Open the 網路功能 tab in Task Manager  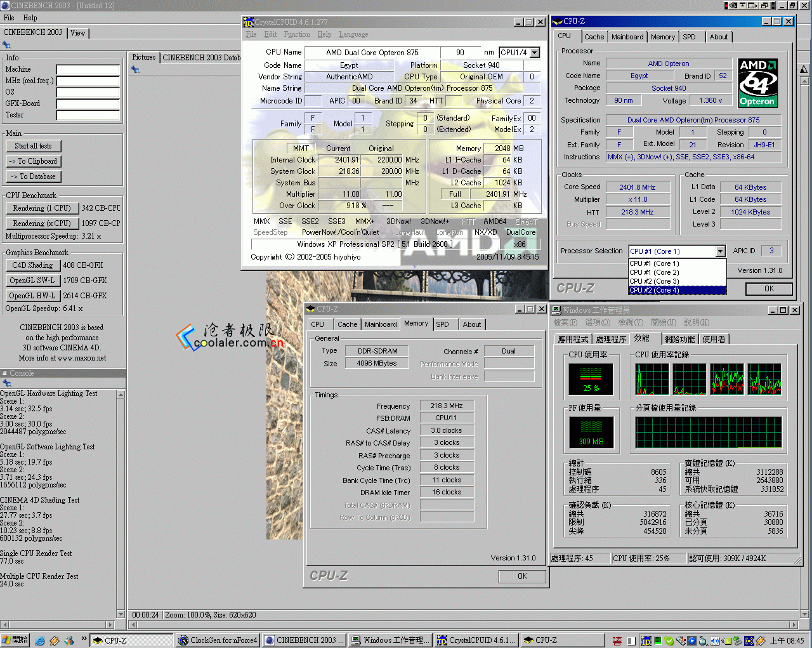[x=679, y=340]
